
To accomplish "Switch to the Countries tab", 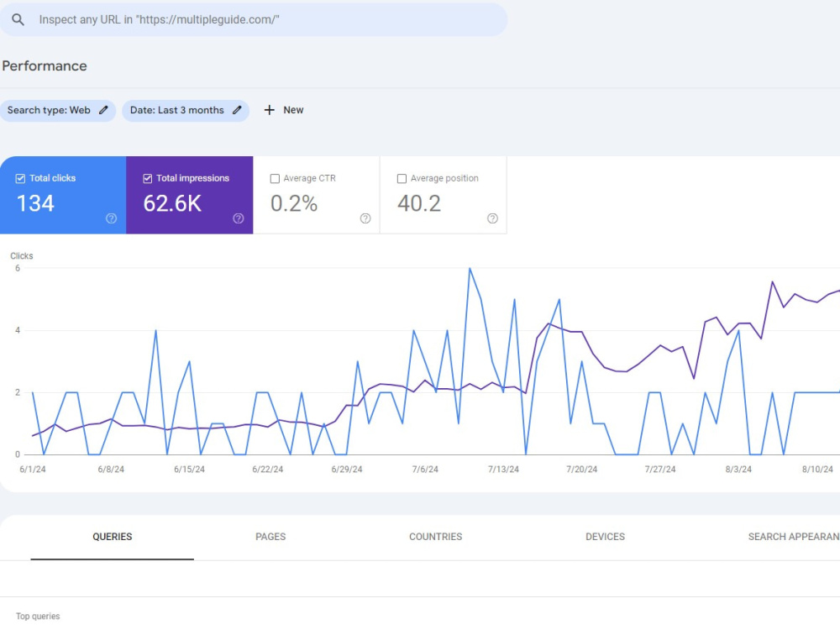I will [x=435, y=537].
